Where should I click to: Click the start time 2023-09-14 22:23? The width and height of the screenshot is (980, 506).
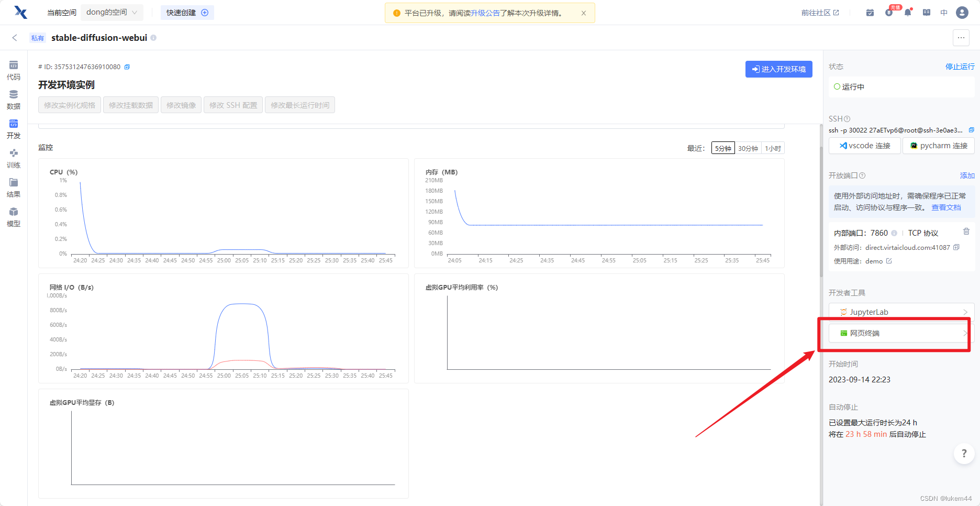click(860, 380)
